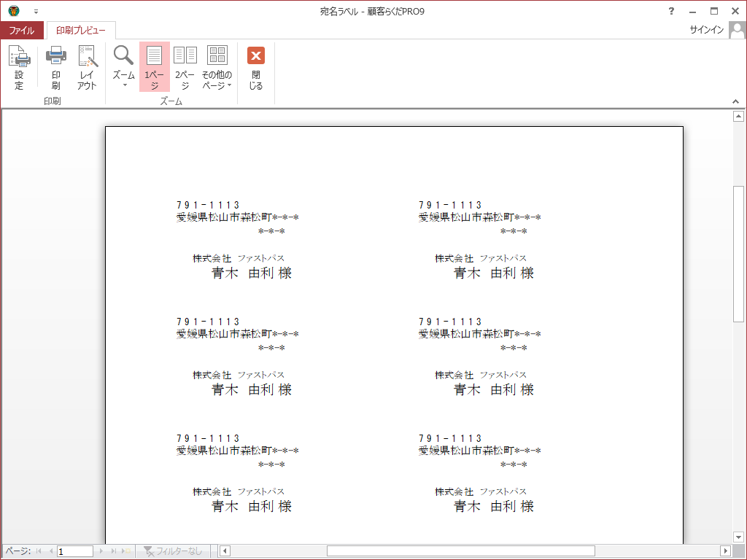Click the horizontal scrollbar left arrow
The image size is (747, 560).
point(225,551)
